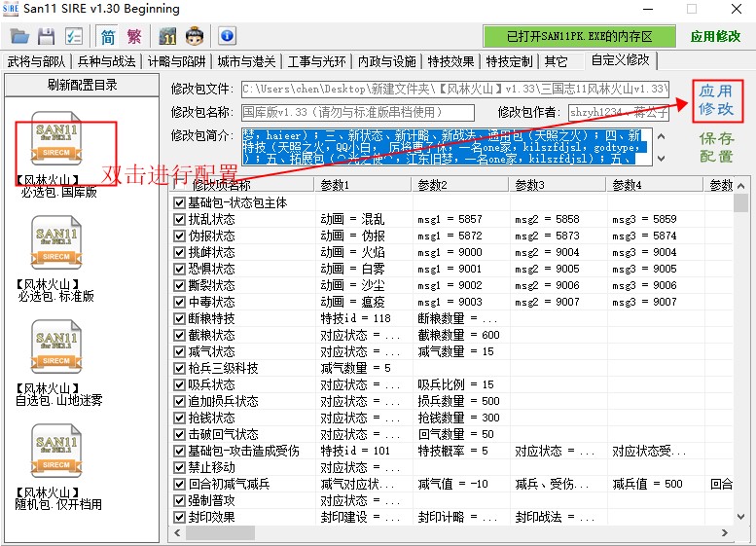Screen dimensions: 756x546
Task: Nudge the 修改包简介 text down with its arrow
Action: coord(662,159)
